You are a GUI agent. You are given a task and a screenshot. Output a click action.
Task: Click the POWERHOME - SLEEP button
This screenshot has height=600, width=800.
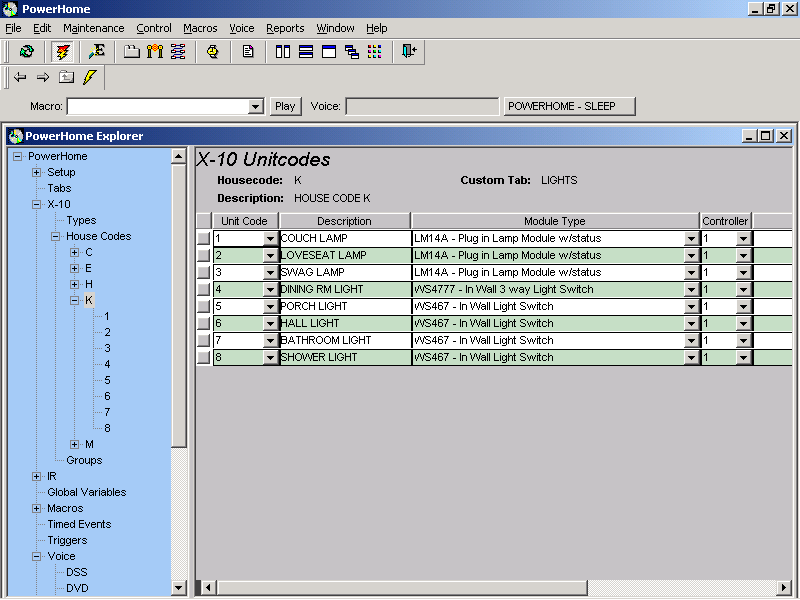569,106
